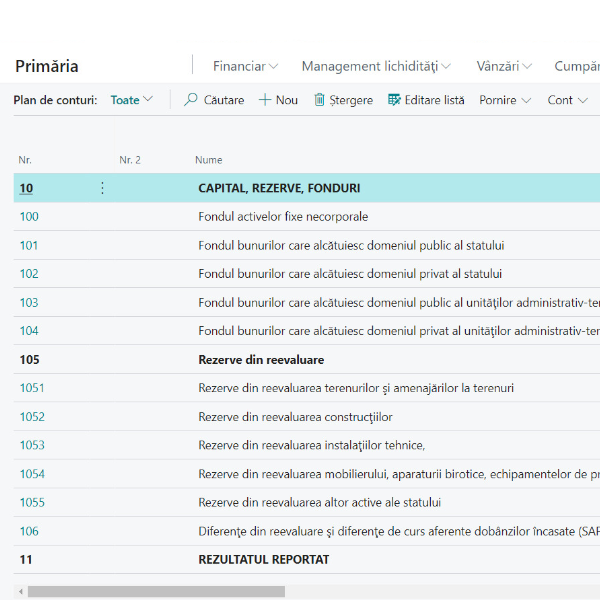Open account number 102

coord(29,274)
